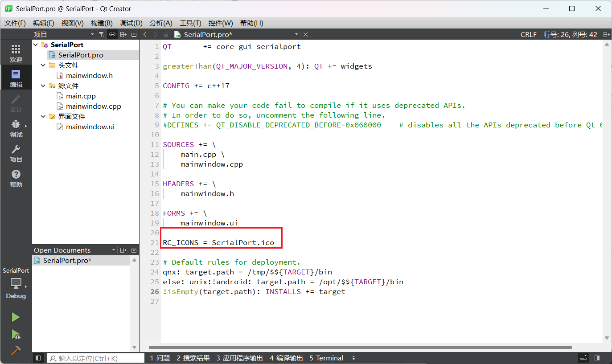Collapse the 界面文件 folder
Viewport: 612px width, 364px height.
pyautogui.click(x=43, y=116)
